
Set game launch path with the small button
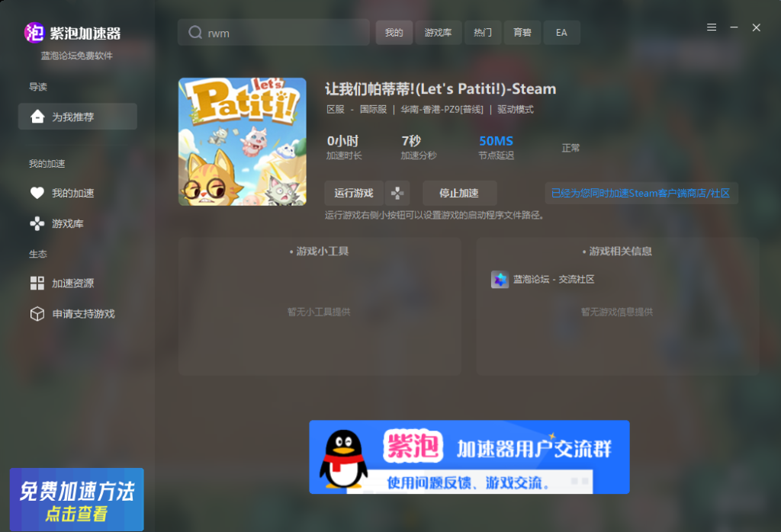click(397, 193)
